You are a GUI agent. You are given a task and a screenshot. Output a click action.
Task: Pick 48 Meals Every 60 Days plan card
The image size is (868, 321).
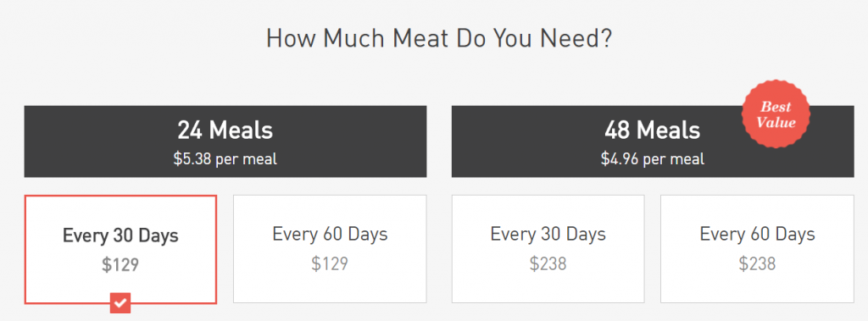757,248
